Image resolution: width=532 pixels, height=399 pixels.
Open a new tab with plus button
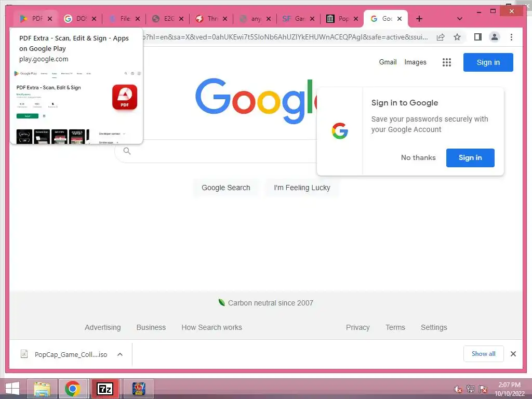pos(419,19)
